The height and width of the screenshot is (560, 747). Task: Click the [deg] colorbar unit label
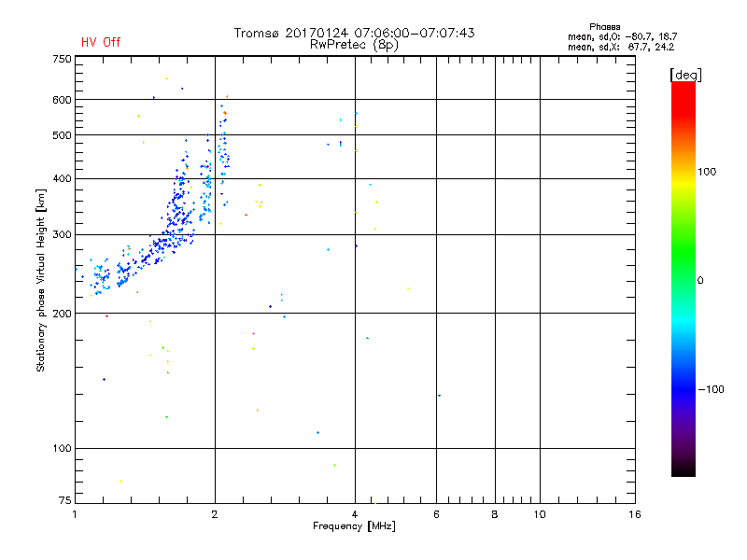click(686, 74)
